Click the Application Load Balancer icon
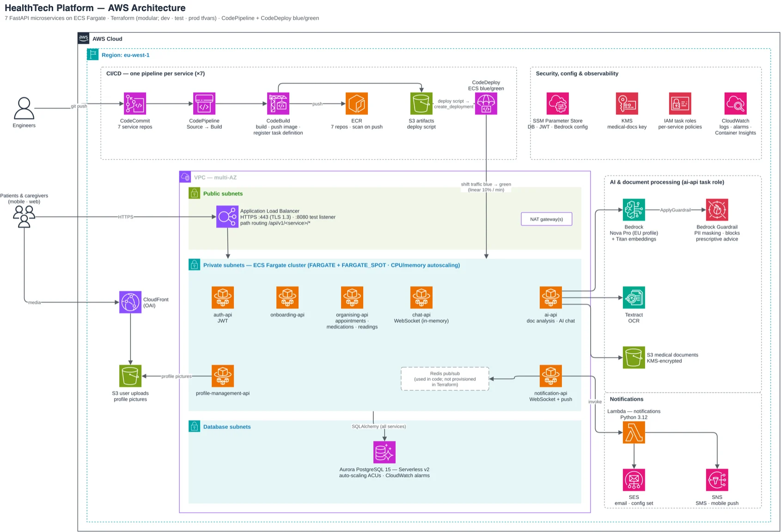 click(x=227, y=217)
